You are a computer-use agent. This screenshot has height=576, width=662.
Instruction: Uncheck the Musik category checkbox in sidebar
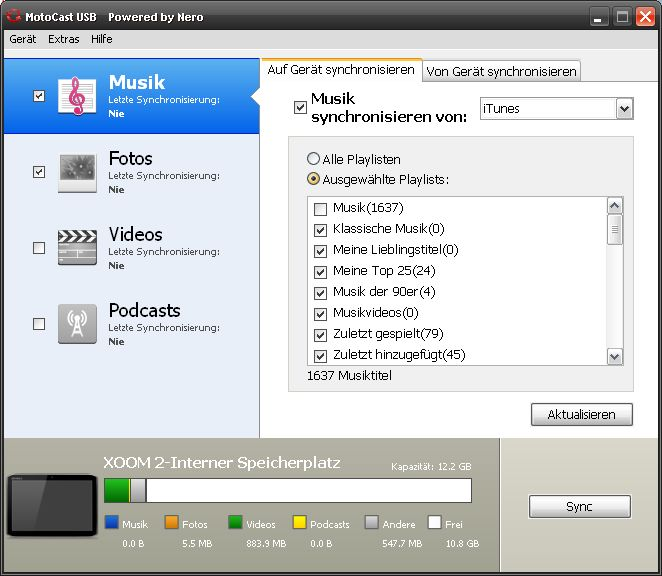[39, 96]
